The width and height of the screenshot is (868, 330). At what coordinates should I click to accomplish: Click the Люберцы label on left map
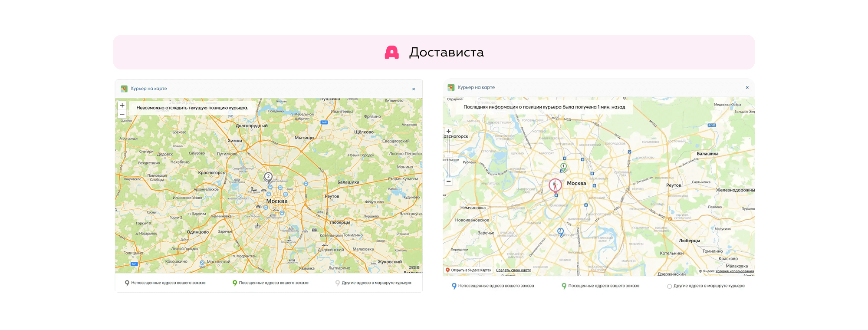coord(340,222)
